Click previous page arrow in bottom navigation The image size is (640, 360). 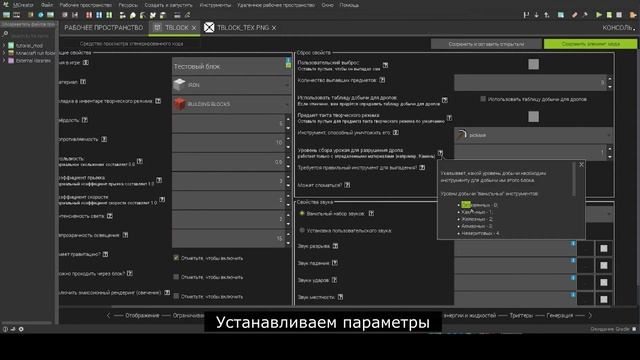pyautogui.click(x=108, y=315)
